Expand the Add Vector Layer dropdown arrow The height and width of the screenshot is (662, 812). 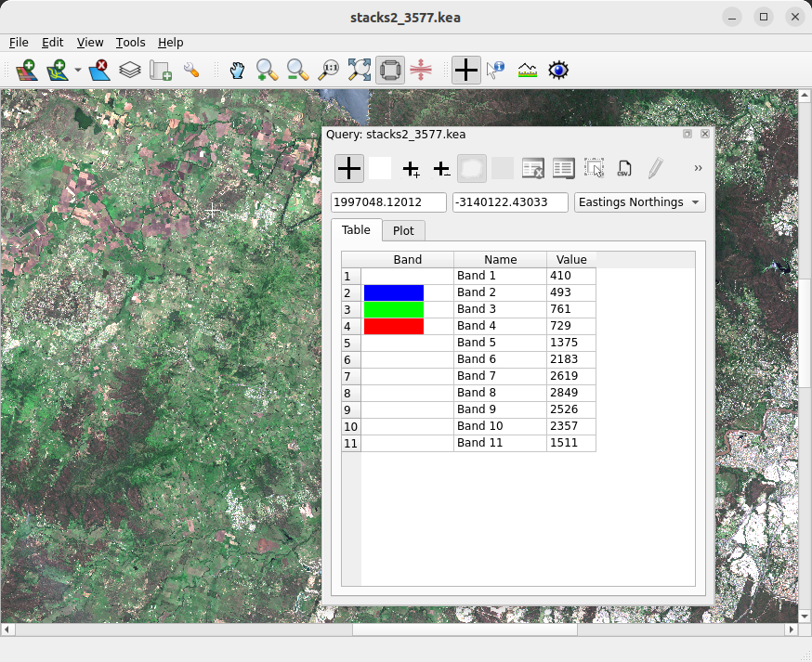click(x=78, y=70)
